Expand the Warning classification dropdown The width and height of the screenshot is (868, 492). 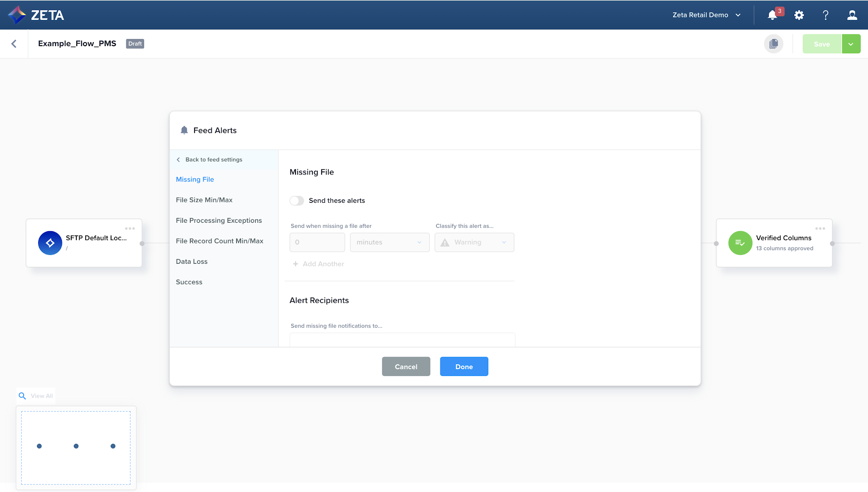[474, 242]
